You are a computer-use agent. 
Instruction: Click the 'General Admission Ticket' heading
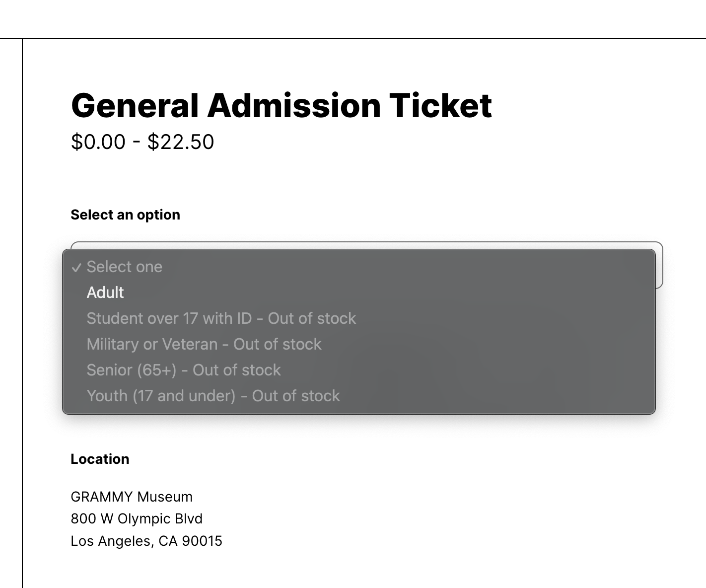(281, 105)
